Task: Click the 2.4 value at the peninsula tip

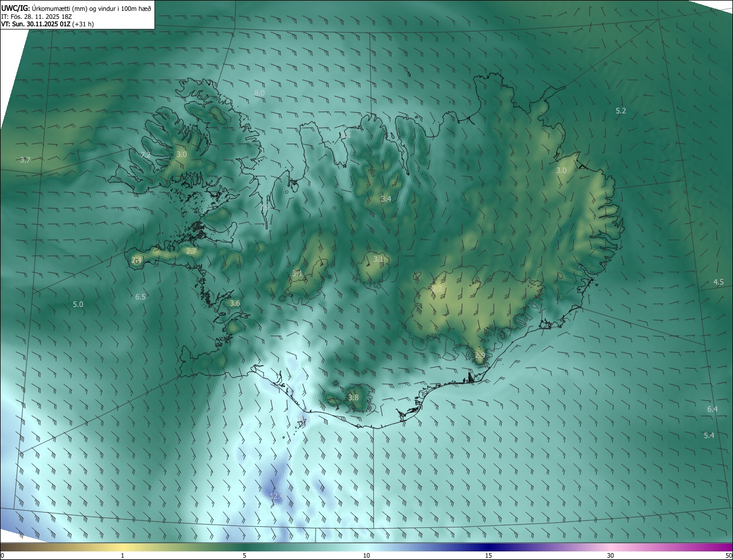Action: point(136,260)
